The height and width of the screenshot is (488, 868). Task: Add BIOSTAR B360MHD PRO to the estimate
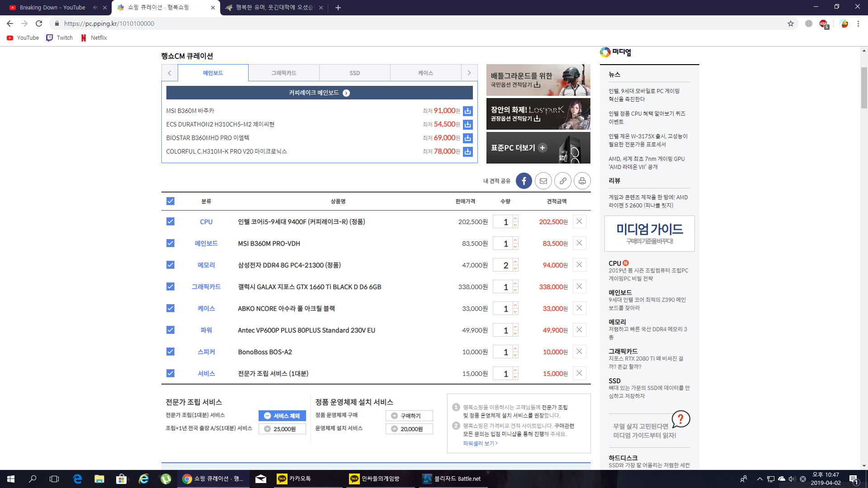click(x=468, y=138)
